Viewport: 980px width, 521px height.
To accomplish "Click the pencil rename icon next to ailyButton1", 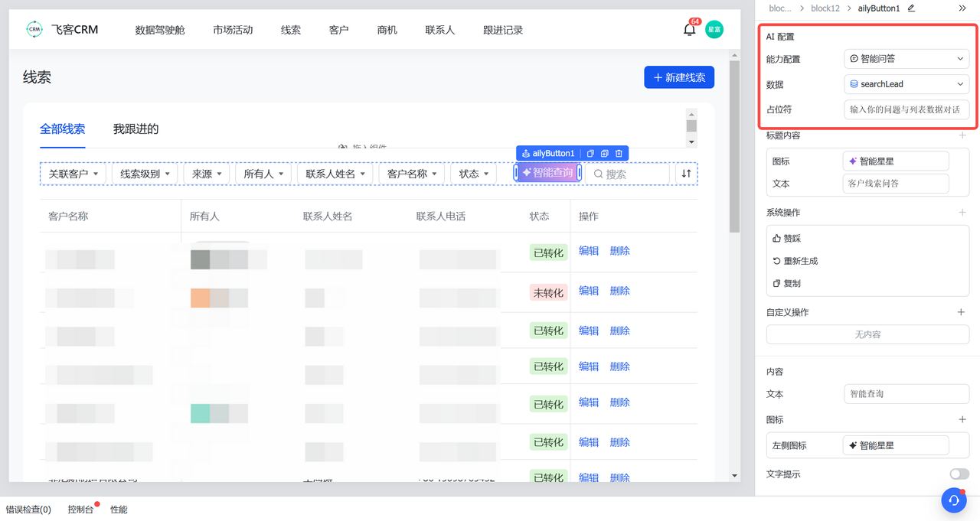I will pos(911,8).
